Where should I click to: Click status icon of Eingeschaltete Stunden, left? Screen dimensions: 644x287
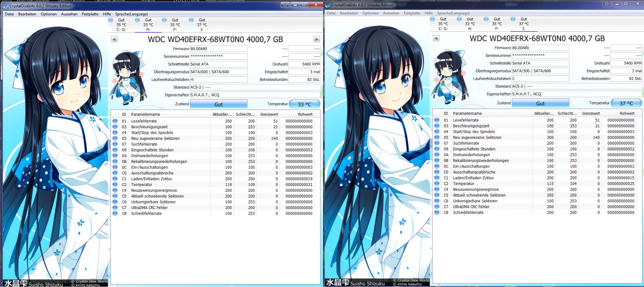[x=115, y=150]
